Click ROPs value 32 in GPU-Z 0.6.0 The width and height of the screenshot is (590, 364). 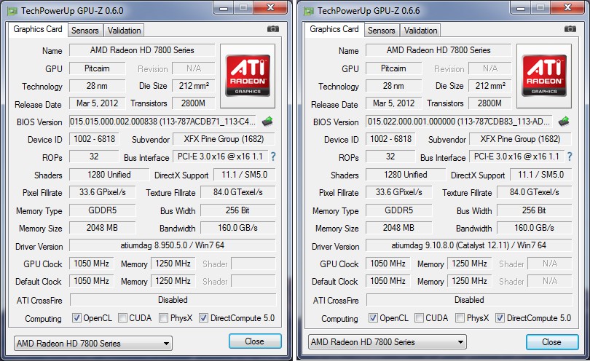(94, 157)
